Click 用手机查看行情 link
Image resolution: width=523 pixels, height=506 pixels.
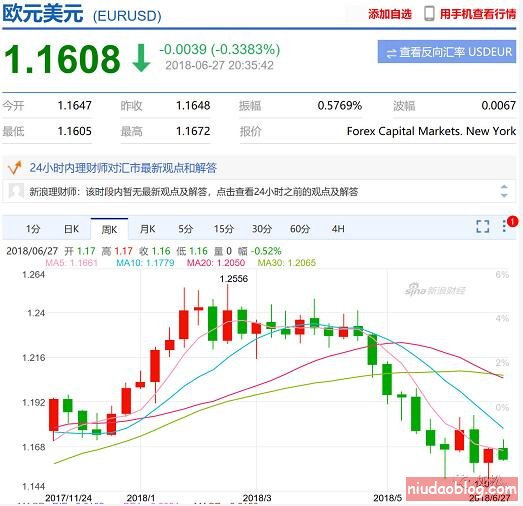[x=478, y=14]
